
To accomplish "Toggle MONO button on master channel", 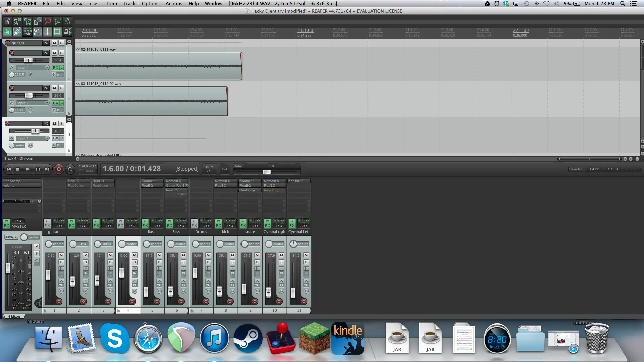I will click(x=11, y=237).
